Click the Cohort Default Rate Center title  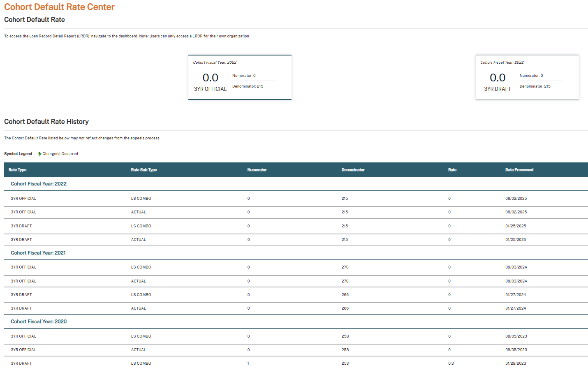tap(59, 7)
